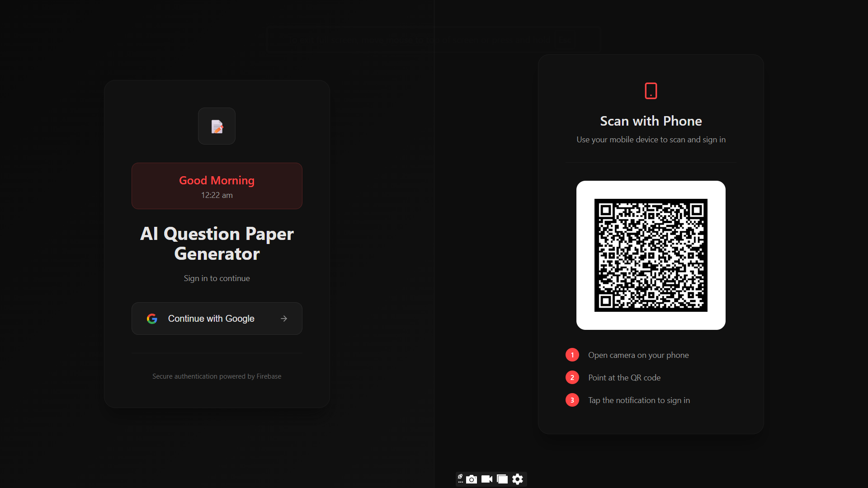This screenshot has width=868, height=488.
Task: Click the faded full screen notice at top
Action: tap(433, 40)
